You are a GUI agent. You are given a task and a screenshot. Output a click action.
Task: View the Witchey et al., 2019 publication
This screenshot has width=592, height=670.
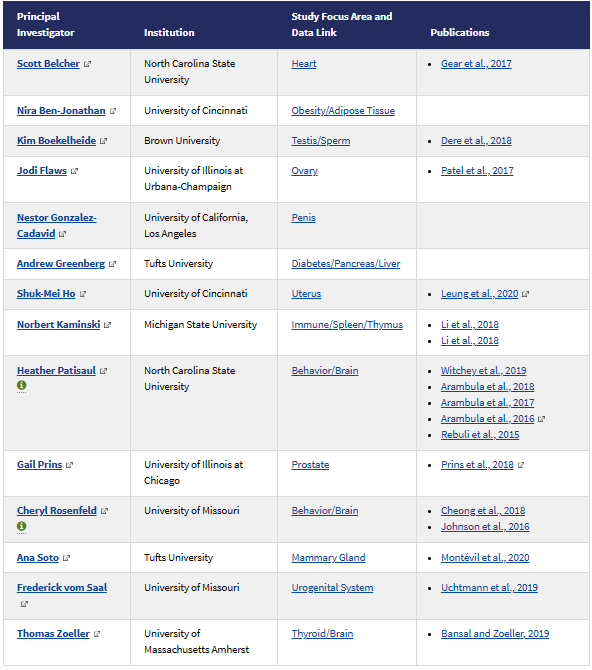pyautogui.click(x=483, y=370)
